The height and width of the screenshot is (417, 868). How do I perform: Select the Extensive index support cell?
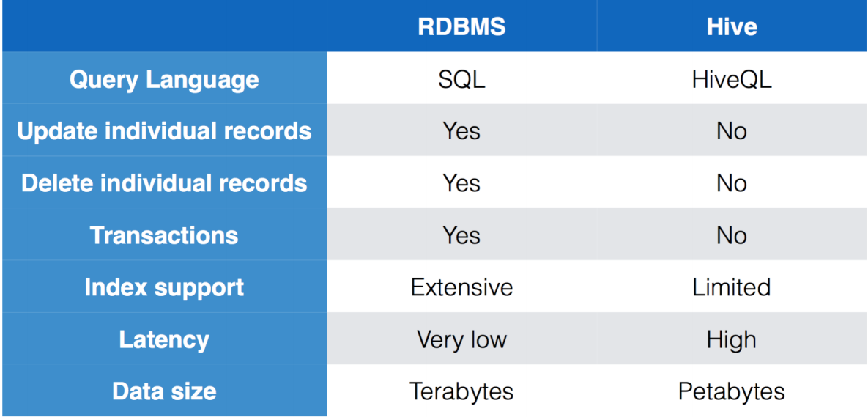(461, 287)
